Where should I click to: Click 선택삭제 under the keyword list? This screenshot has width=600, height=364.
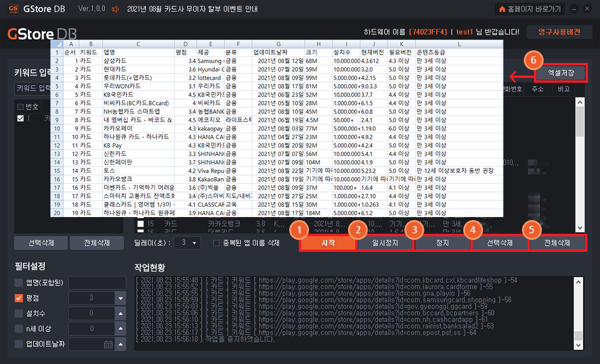41,243
